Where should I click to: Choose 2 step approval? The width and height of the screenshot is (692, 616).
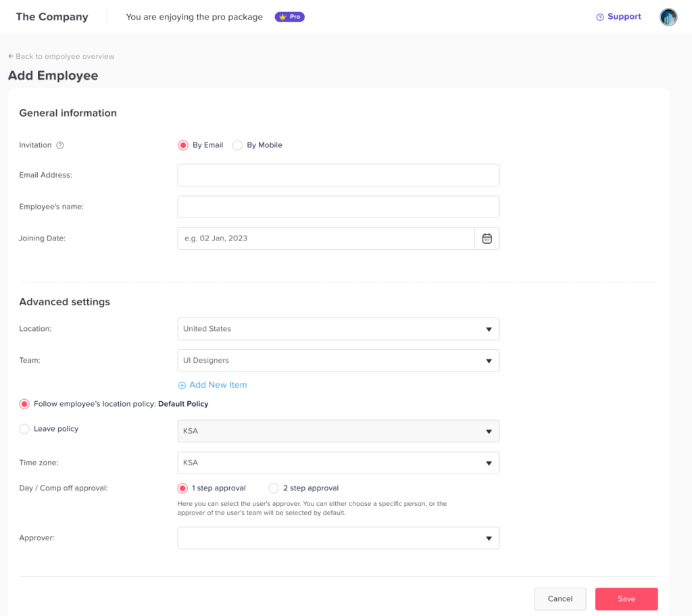[274, 488]
